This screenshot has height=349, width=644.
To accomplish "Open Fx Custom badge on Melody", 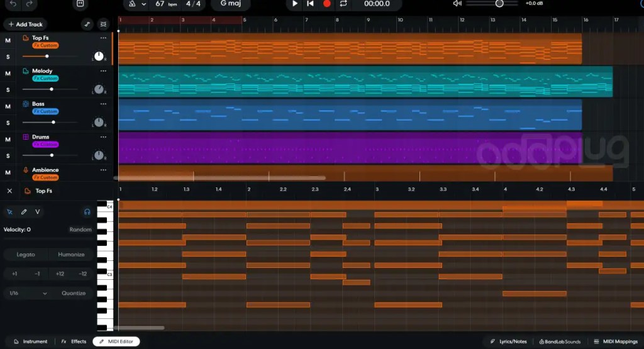I will [x=45, y=79].
